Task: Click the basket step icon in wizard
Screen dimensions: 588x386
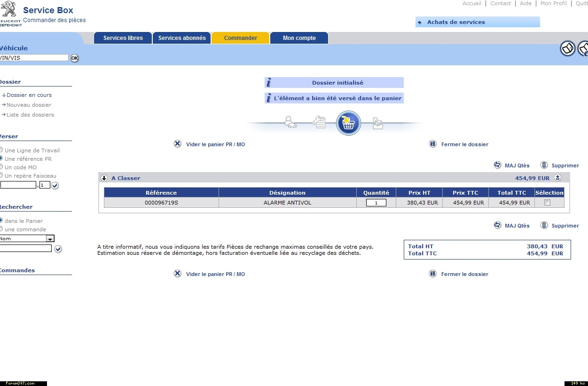Action: [x=348, y=123]
